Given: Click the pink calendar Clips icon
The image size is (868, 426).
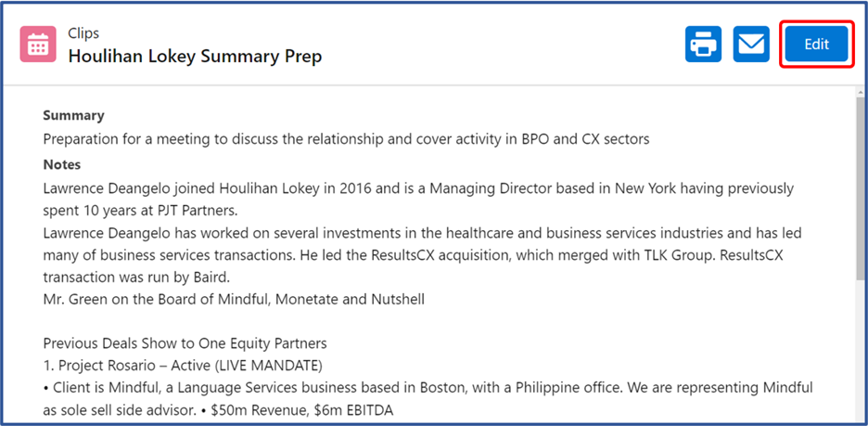Looking at the screenshot, I should point(38,44).
